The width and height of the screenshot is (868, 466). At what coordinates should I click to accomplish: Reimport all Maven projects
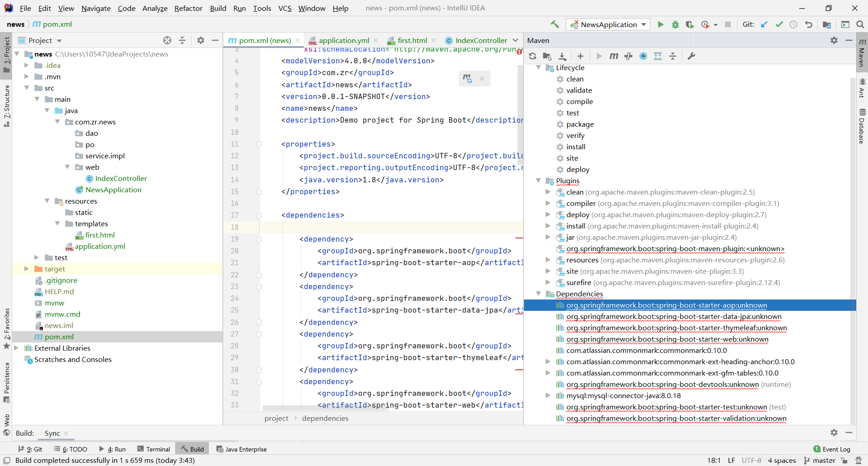point(533,56)
